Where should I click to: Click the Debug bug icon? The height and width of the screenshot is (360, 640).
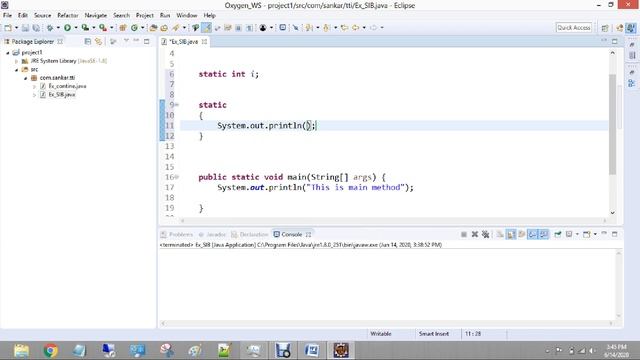[50, 28]
